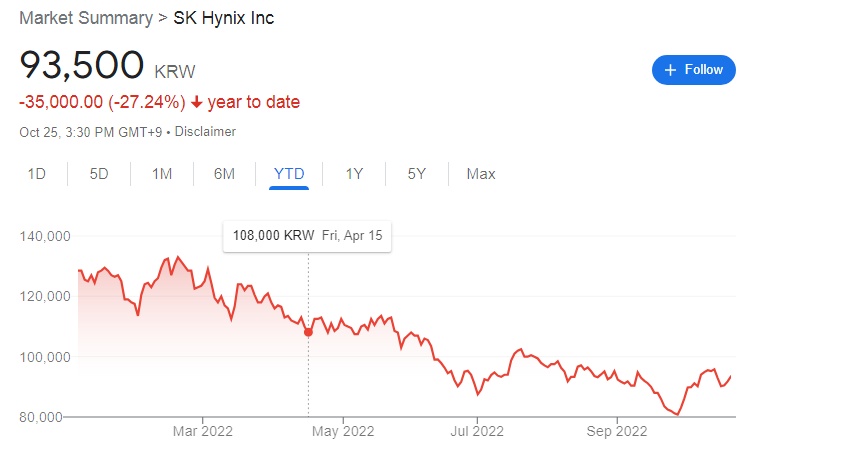
Task: Click the Jul 2022 axis label
Action: pos(477,432)
